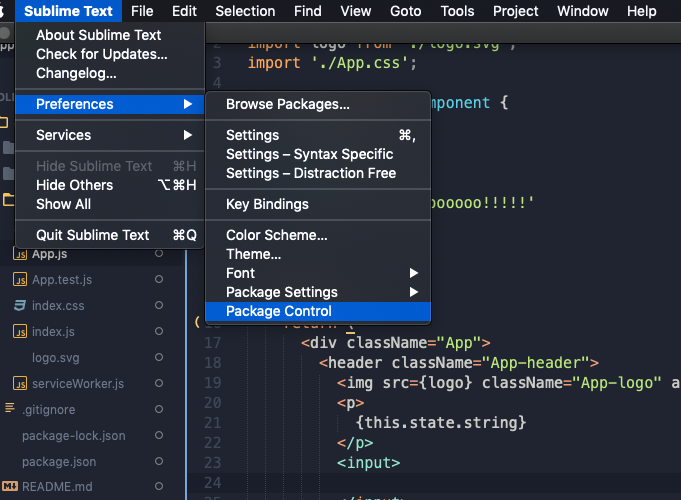Viewport: 681px width, 500px height.
Task: Open the Help menu
Action: (641, 11)
